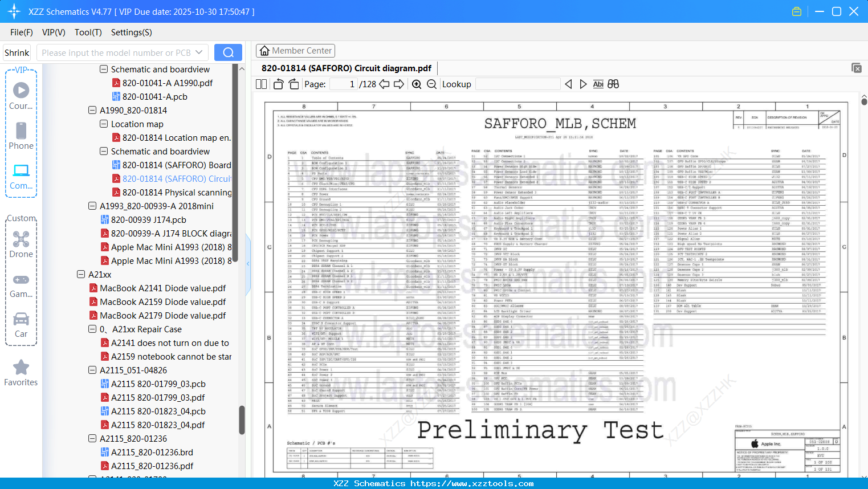
Task: Open Favorites in the sidebar
Action: [21, 373]
